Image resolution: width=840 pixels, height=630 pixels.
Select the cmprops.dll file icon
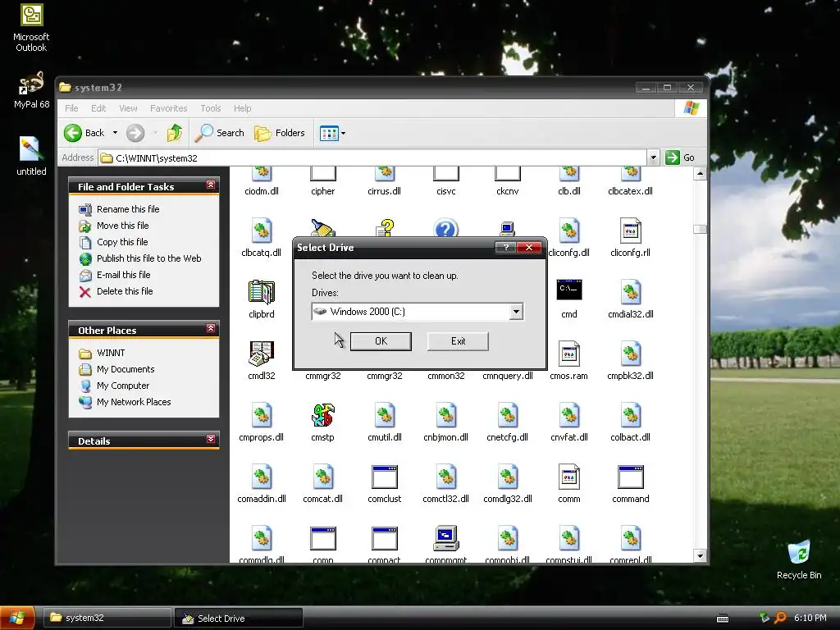click(262, 415)
